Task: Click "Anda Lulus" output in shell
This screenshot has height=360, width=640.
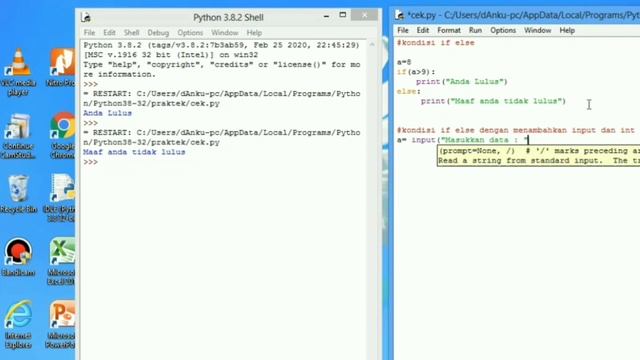Action: [x=107, y=113]
